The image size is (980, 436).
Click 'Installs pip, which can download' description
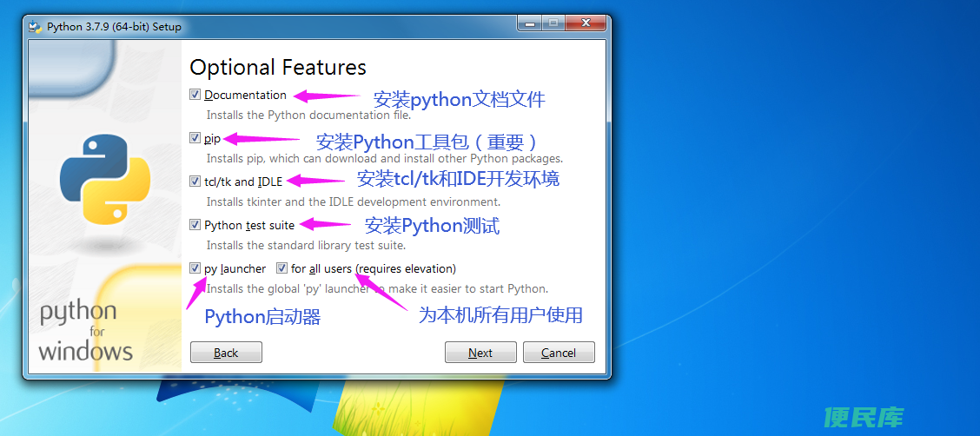[385, 158]
